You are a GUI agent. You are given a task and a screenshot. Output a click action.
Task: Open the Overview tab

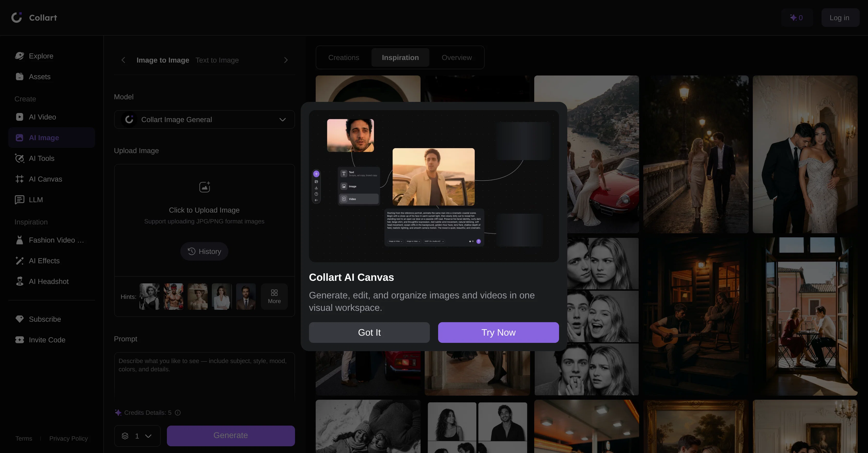[x=456, y=57]
